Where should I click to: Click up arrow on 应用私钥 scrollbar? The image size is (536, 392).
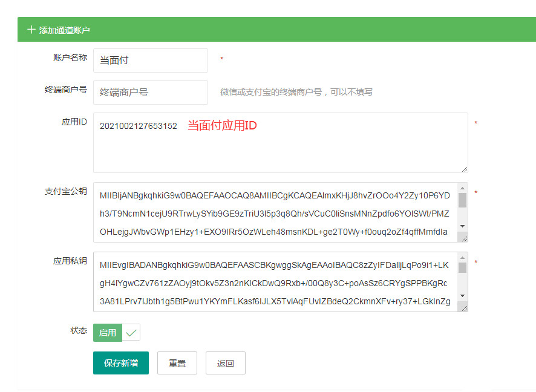[462, 258]
